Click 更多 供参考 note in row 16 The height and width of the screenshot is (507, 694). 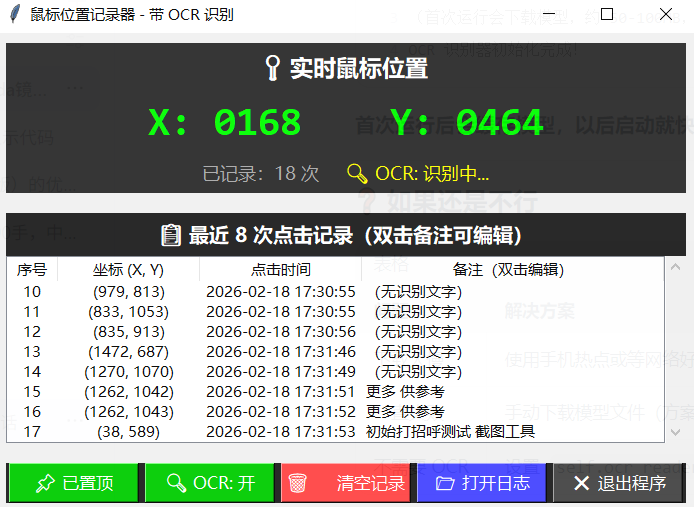405,411
